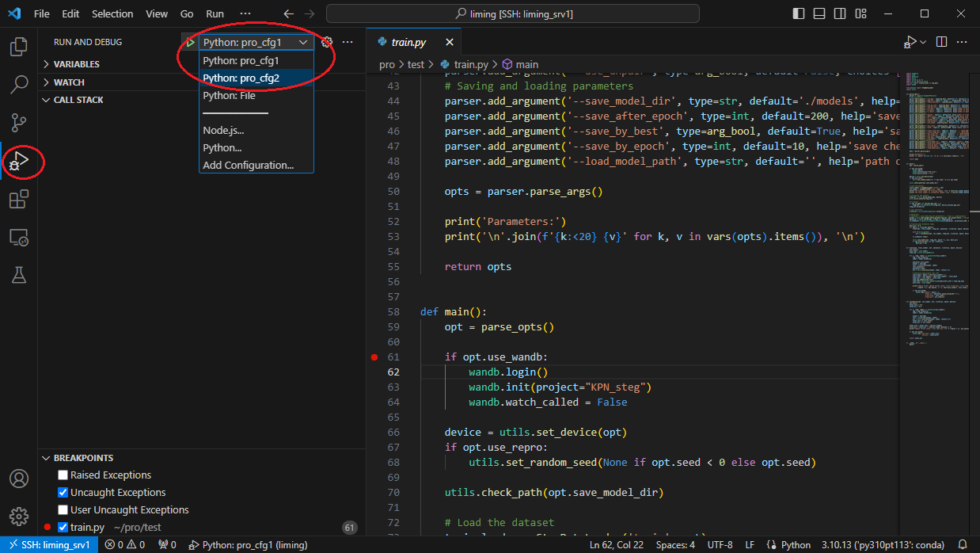Click the command center search box
Viewport: 980px width, 553px height.
pyautogui.click(x=512, y=13)
